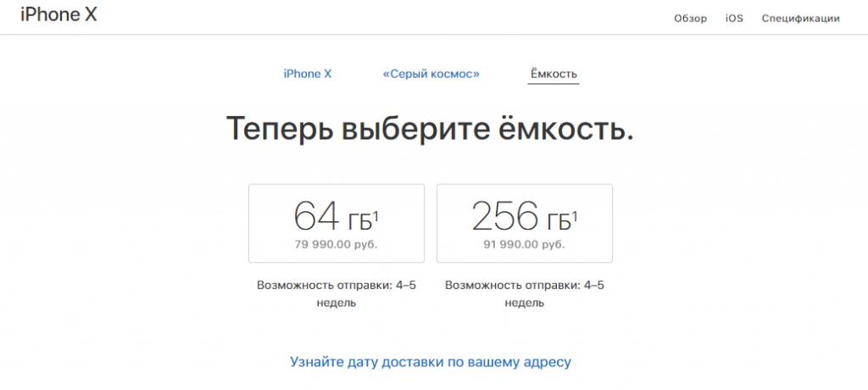868x390 pixels.
Task: Click the «Теперь выберите ёмкость» heading
Action: [431, 130]
